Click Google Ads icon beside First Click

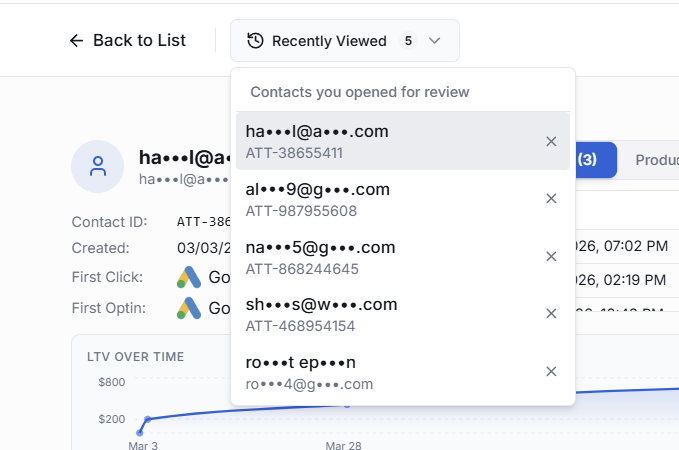pyautogui.click(x=189, y=277)
